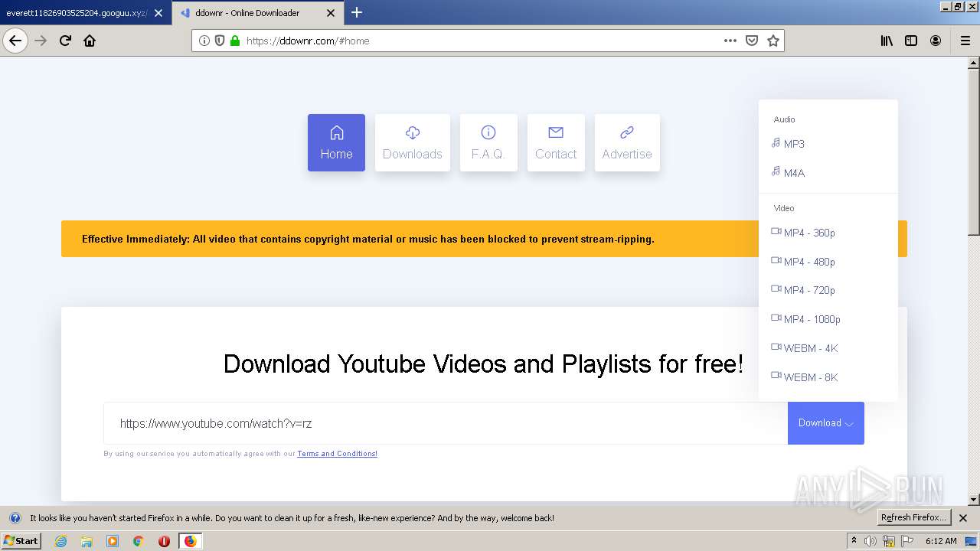The image size is (980, 551).
Task: Click the YouTube URL input field
Action: 446,423
